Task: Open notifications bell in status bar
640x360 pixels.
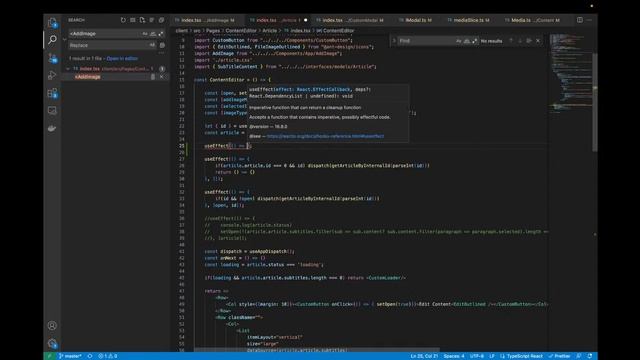Action: point(590,356)
